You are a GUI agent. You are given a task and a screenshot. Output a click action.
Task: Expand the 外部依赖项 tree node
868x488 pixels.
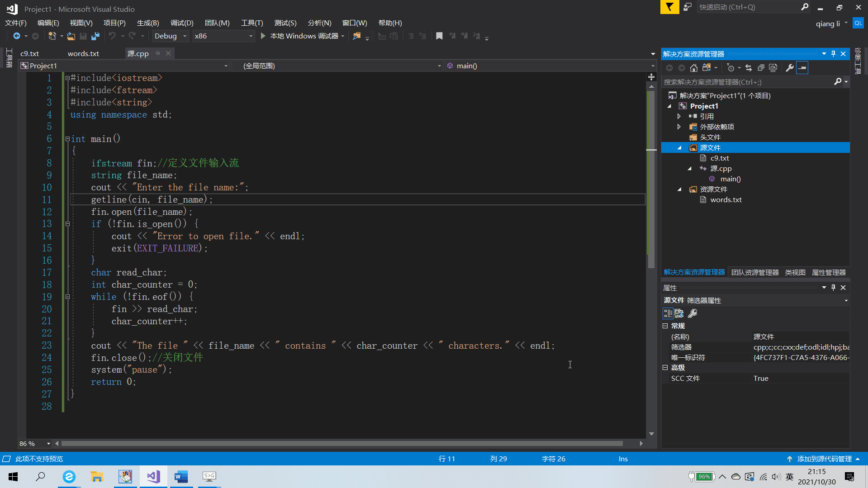pyautogui.click(x=679, y=127)
